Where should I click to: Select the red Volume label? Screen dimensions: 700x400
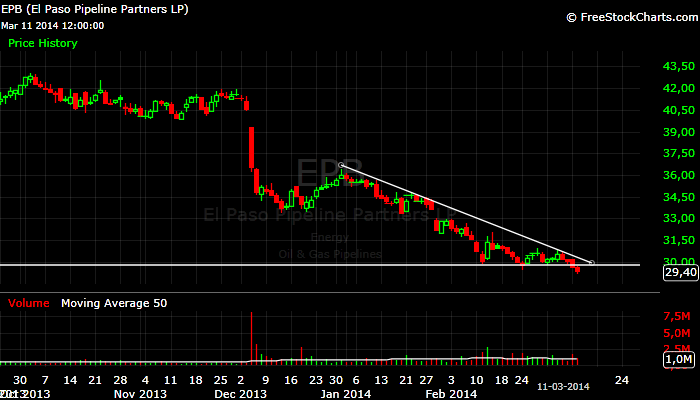pyautogui.click(x=29, y=303)
